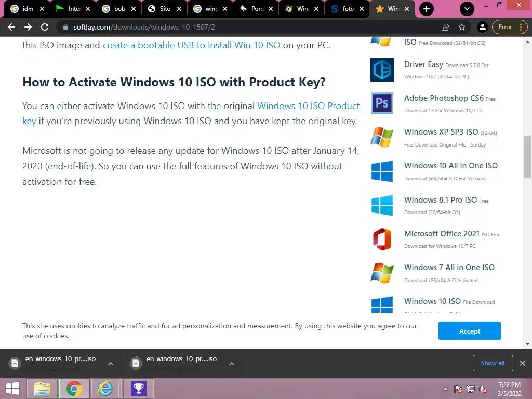This screenshot has width=532, height=399.
Task: Share this page using the share icon
Action: pyautogui.click(x=445, y=27)
